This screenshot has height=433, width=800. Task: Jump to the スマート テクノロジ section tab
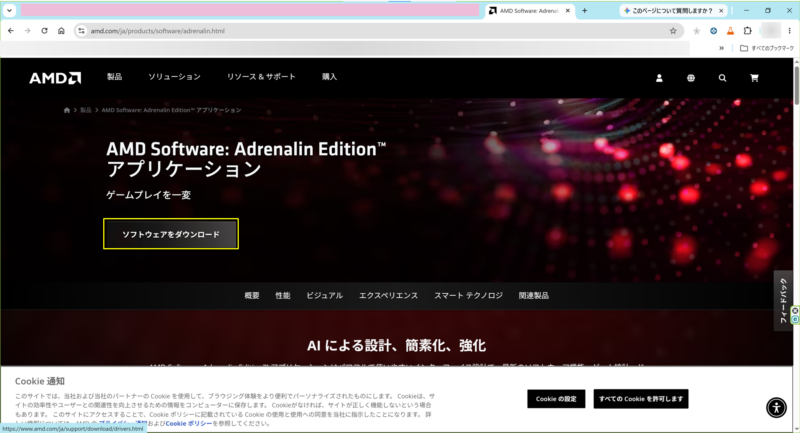pos(468,295)
